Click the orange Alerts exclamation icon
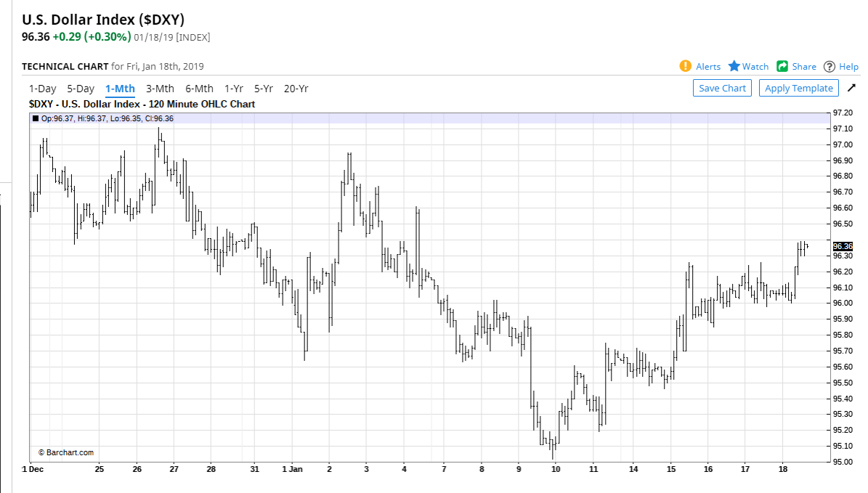The width and height of the screenshot is (868, 493). 686,66
